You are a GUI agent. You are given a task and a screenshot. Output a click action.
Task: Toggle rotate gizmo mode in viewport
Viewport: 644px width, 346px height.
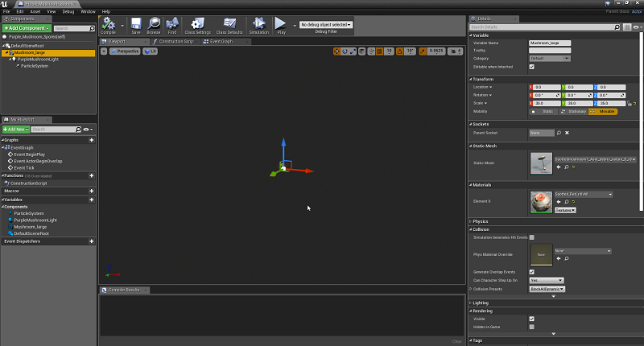click(x=345, y=51)
